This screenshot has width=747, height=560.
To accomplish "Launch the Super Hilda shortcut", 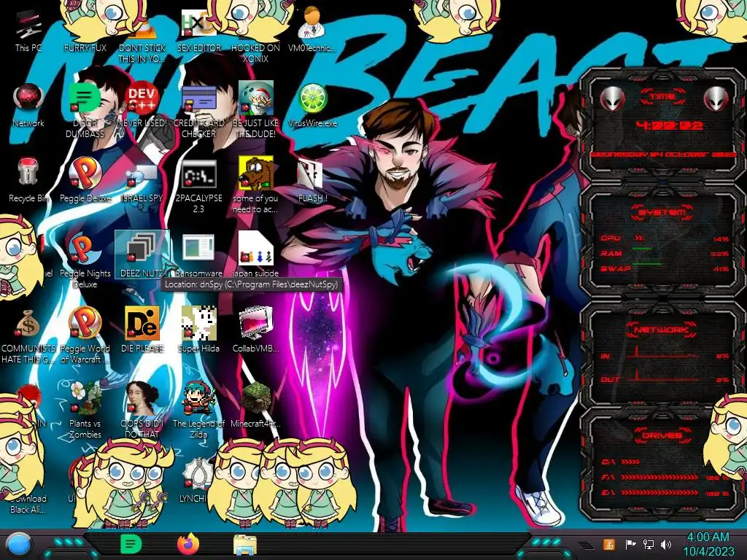I will [x=198, y=330].
